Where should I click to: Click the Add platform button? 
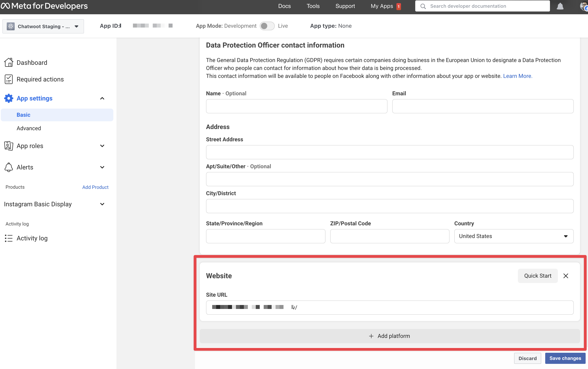coord(389,336)
